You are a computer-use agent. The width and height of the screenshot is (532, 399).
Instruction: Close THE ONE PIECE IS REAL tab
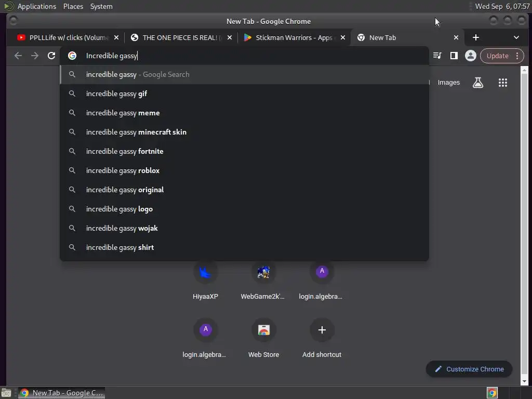pyautogui.click(x=230, y=37)
